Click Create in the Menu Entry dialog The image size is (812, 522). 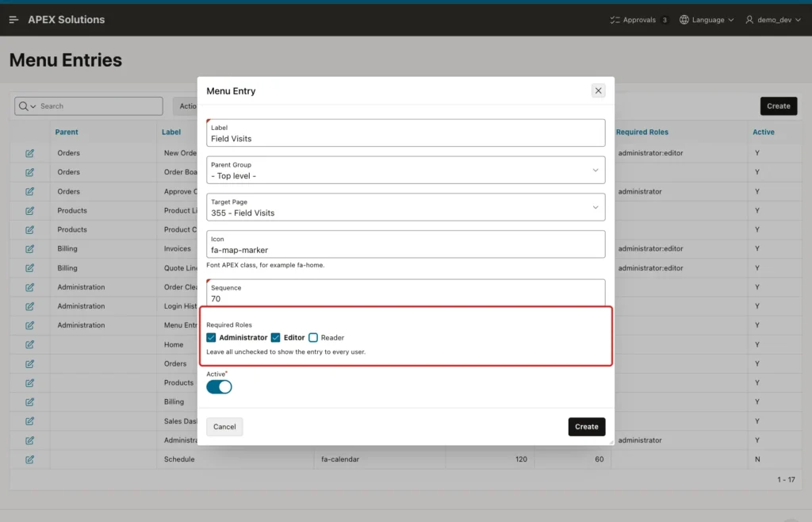tap(586, 427)
